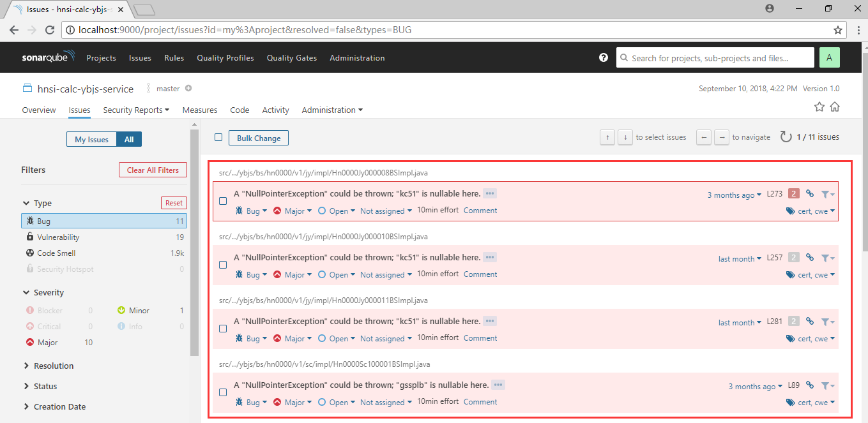Copy permalink icon of L89 issue
Screen dimensions: 868x423
(x=810, y=385)
